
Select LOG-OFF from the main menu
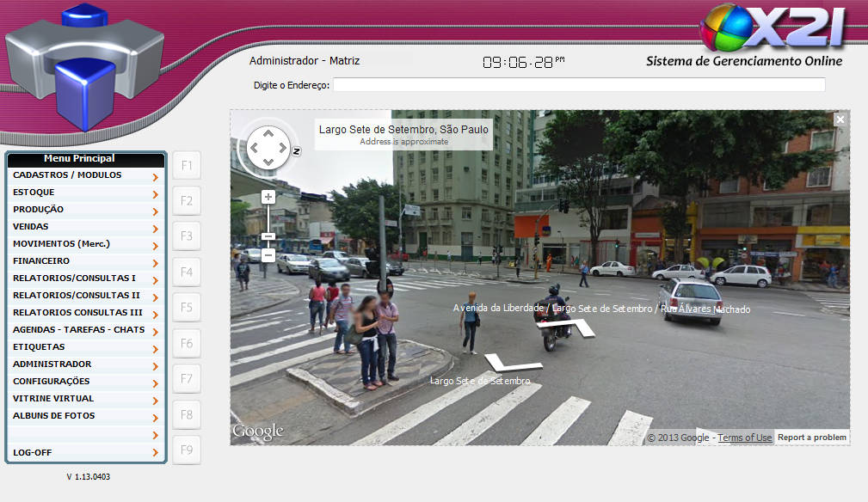[x=33, y=452]
